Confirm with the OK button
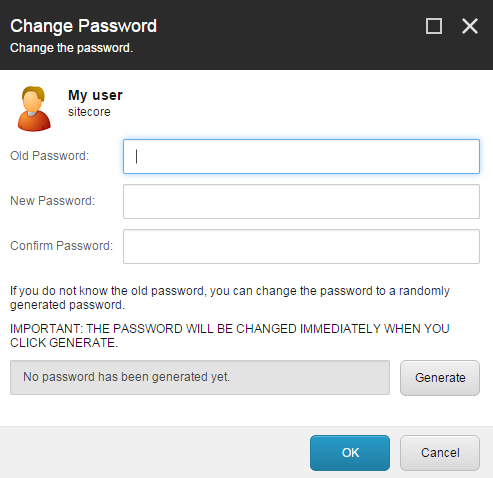The height and width of the screenshot is (478, 493). 350,453
